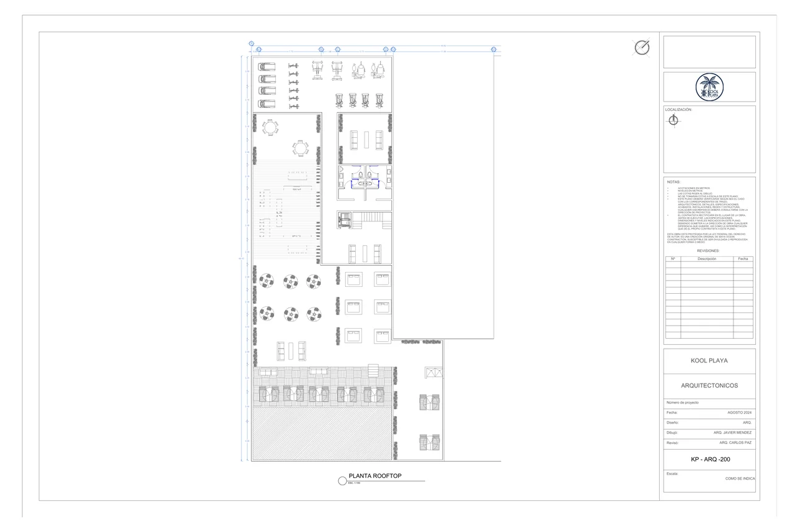The image size is (799, 532).
Task: Click the first empty row of revisions table
Action: (x=709, y=264)
